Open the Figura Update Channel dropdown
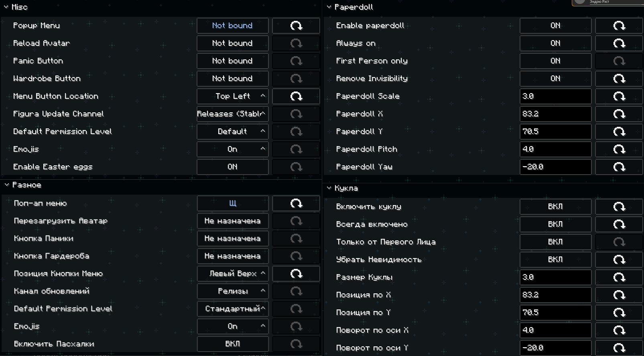Screen dimensions: 644x356 pyautogui.click(x=233, y=114)
